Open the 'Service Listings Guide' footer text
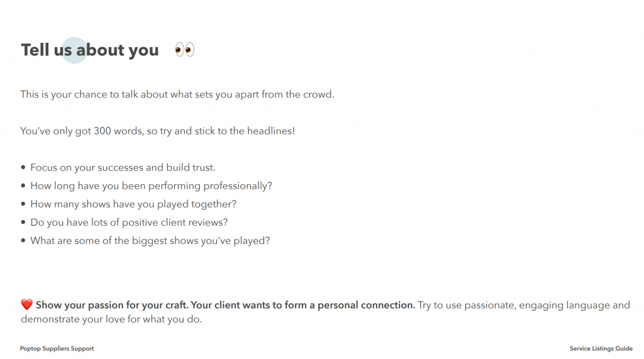This screenshot has height=359, width=644. point(601,348)
